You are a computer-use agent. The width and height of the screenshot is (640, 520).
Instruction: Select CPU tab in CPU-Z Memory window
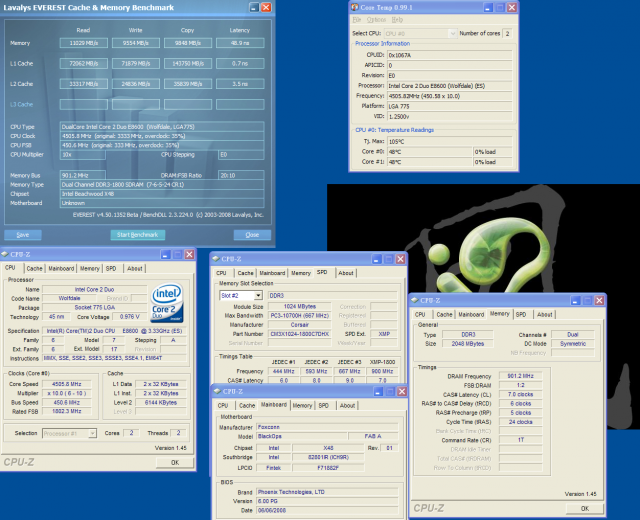(420, 314)
